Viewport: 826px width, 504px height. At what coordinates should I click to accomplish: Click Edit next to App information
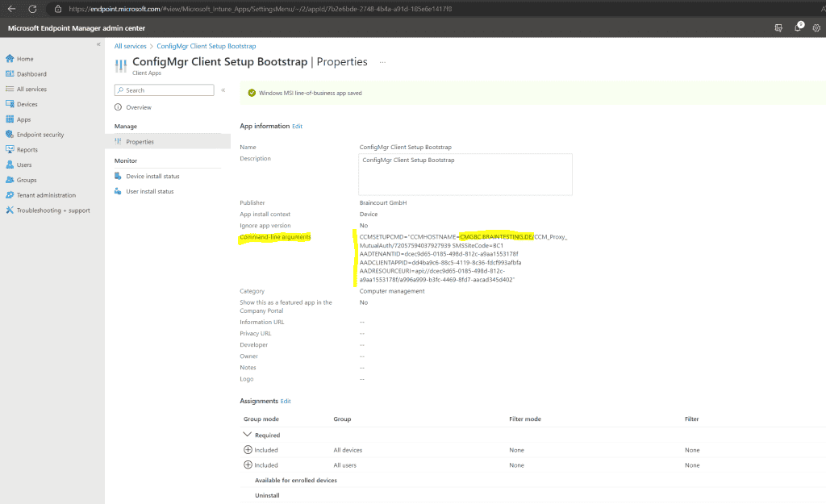(298, 126)
